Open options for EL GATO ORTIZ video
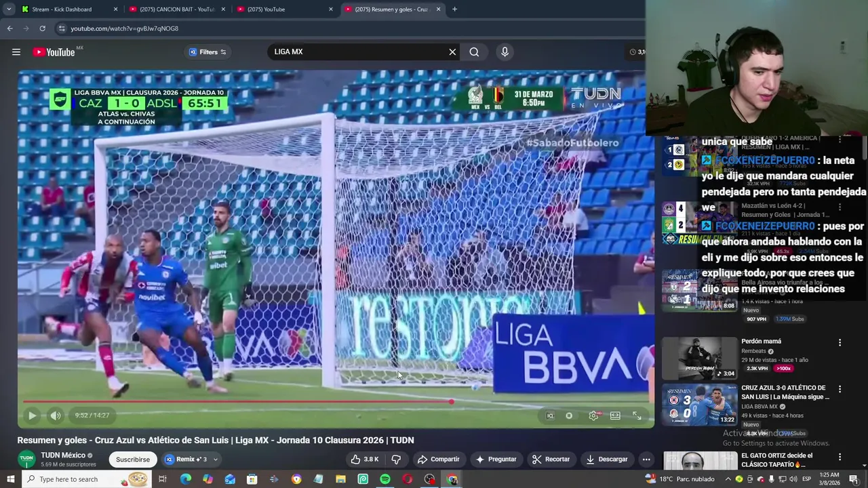The height and width of the screenshot is (488, 868). [840, 457]
